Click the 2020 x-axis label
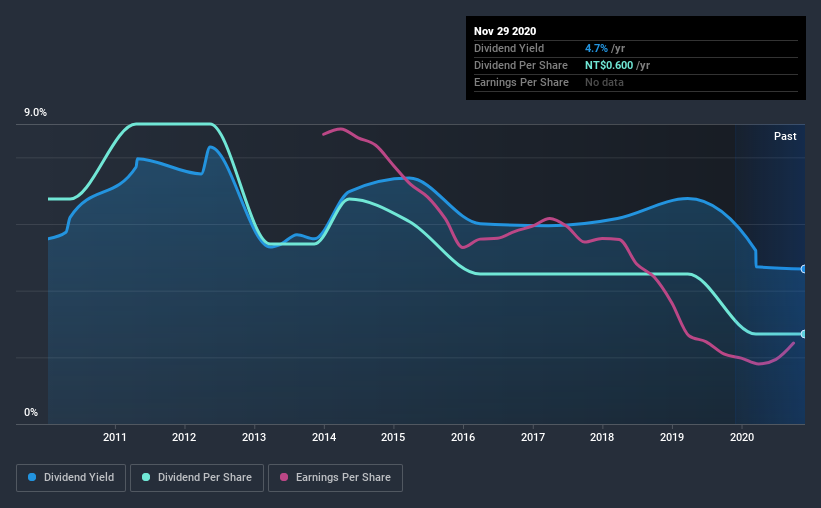821x508 pixels. point(742,437)
